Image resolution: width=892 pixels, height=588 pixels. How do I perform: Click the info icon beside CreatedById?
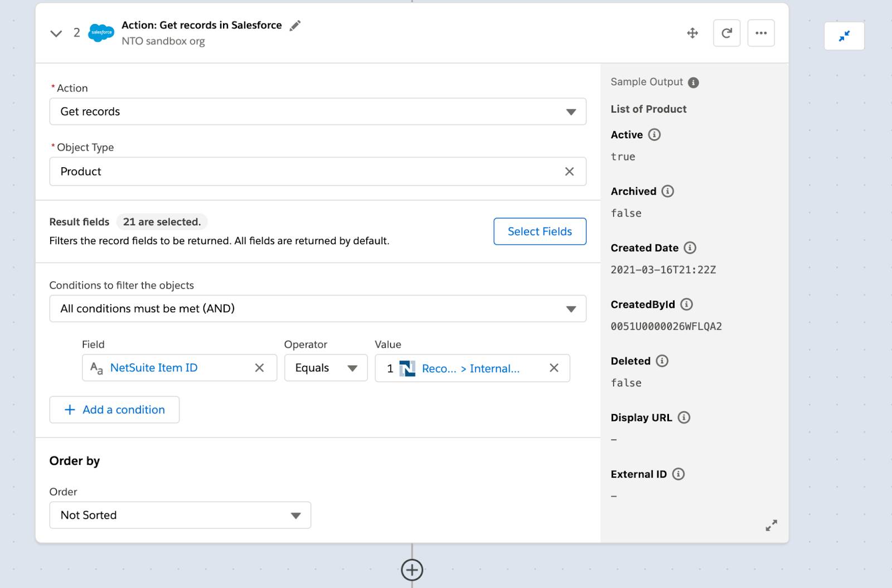coord(687,304)
